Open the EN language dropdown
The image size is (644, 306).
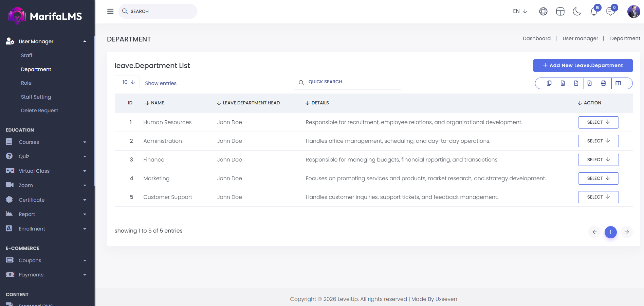click(x=520, y=11)
